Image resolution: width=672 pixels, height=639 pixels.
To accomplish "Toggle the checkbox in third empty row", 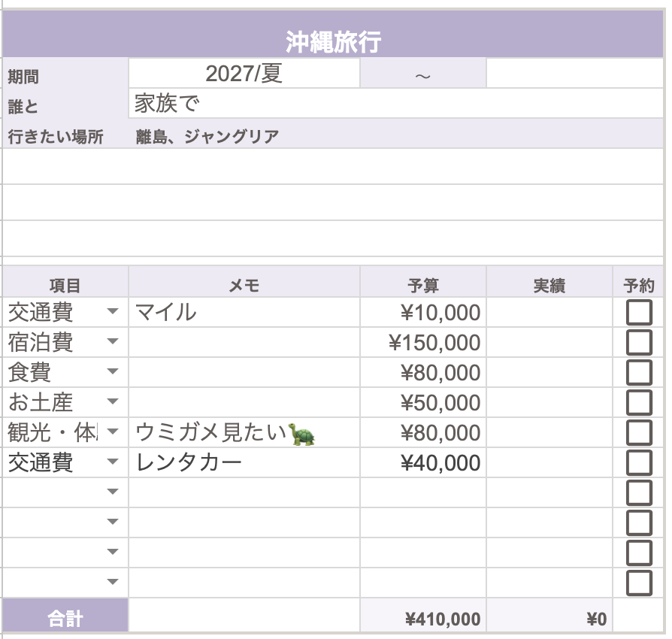I will click(x=639, y=553).
